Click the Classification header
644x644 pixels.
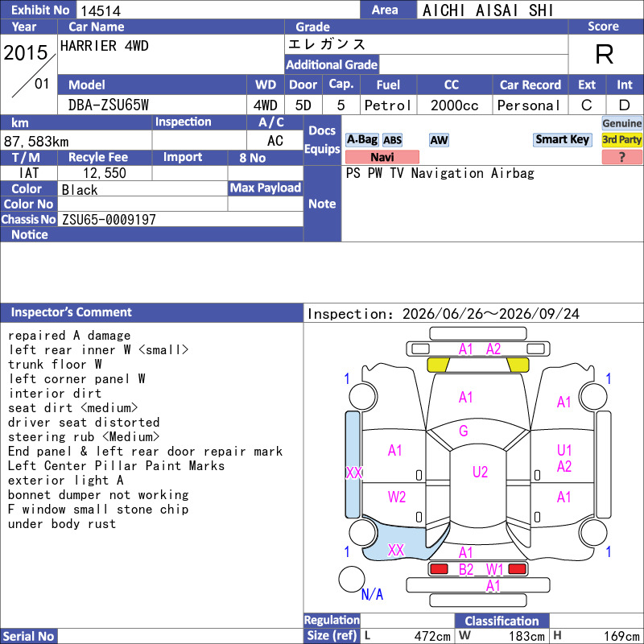[x=502, y=621]
